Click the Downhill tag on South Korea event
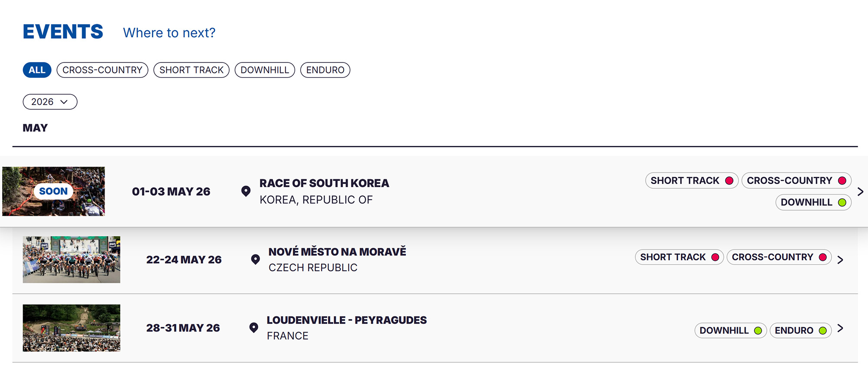Screen dimensions: 868x375 (806, 202)
